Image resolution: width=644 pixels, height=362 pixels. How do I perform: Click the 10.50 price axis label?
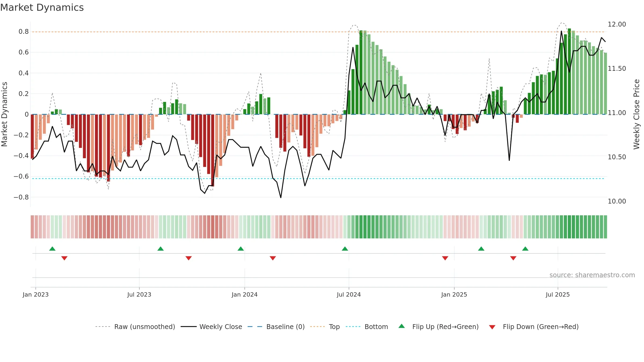[x=617, y=157]
